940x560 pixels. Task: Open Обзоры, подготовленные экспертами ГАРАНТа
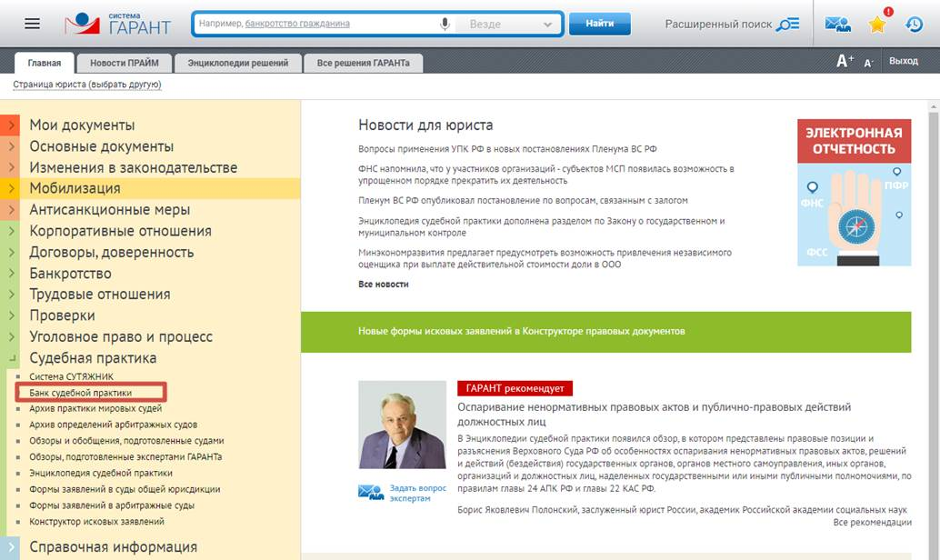[x=125, y=457]
